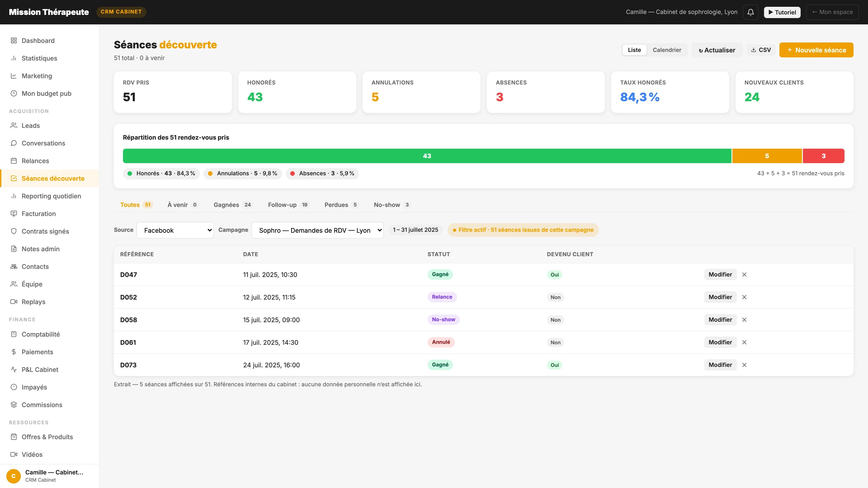Select the Gagnées tab

click(x=233, y=205)
